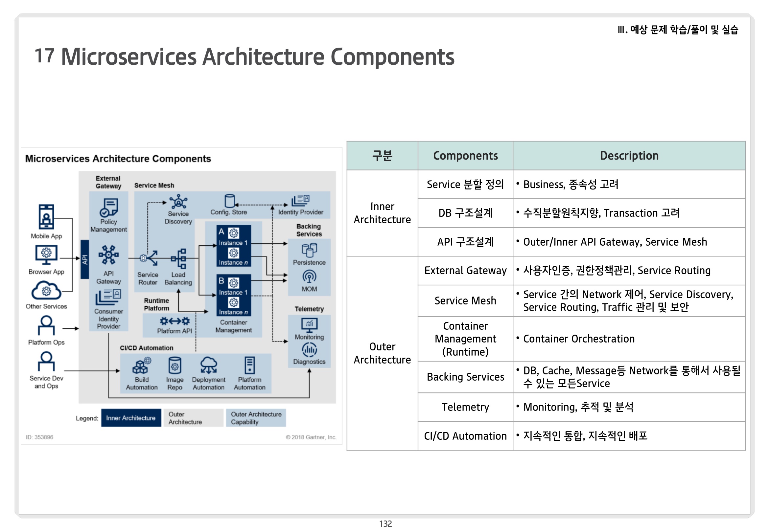The height and width of the screenshot is (532, 769).
Task: Click the Service Mesh heading in diagram
Action: 154,185
